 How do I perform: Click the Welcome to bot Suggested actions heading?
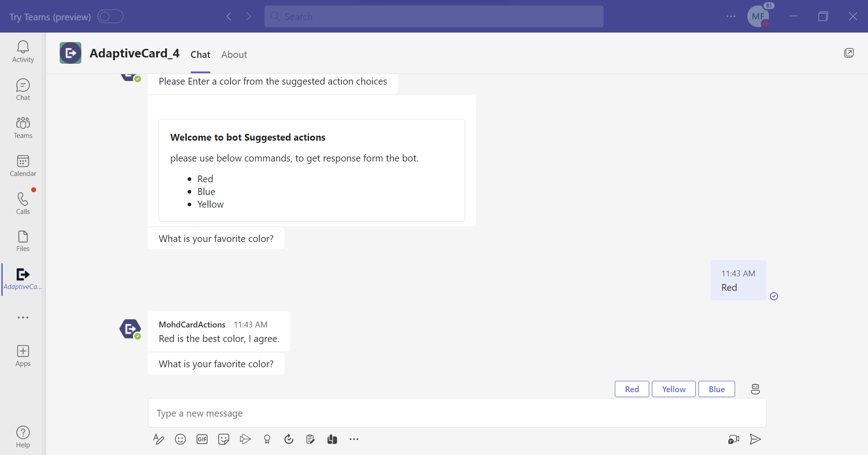click(x=248, y=137)
